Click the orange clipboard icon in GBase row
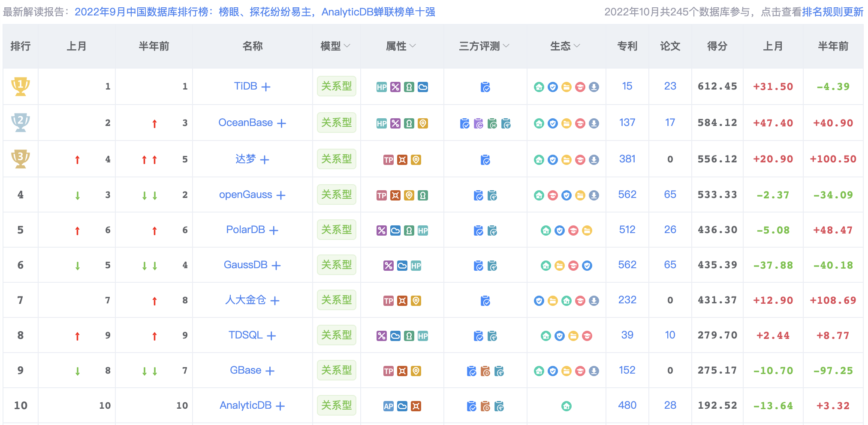868x425 pixels. [x=485, y=371]
